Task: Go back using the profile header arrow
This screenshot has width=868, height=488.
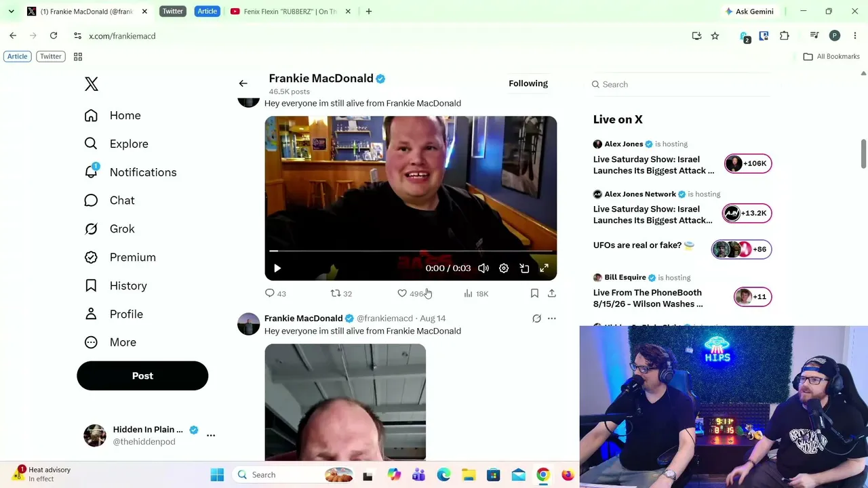Action: point(243,83)
